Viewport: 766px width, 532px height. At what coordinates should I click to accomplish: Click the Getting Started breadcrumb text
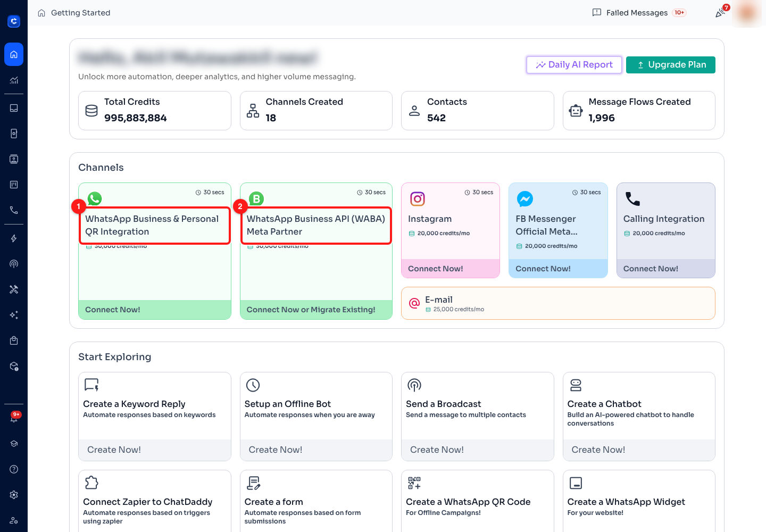tap(81, 13)
